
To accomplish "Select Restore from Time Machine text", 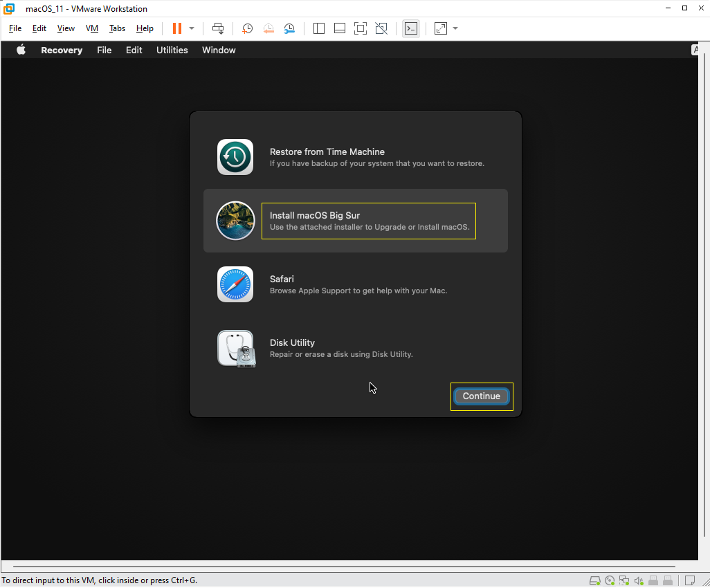I will click(x=327, y=152).
